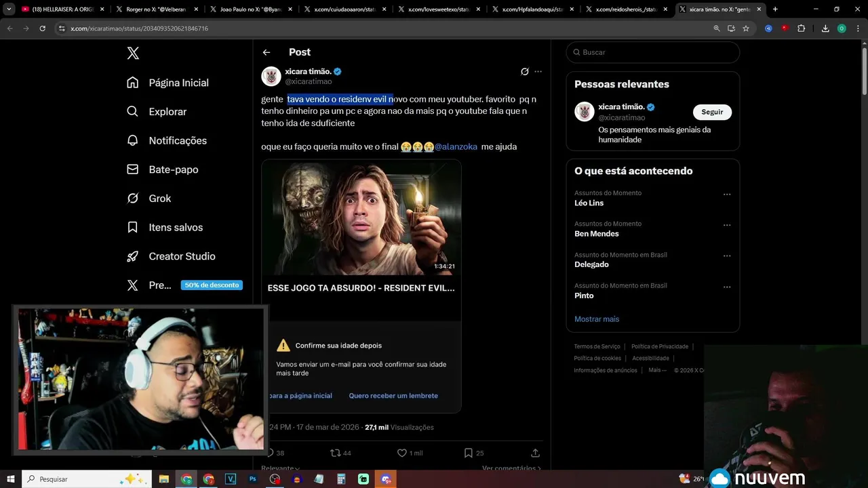Switch to HELLRAISER YouTube tab
This screenshot has width=868, height=488.
pos(63,9)
